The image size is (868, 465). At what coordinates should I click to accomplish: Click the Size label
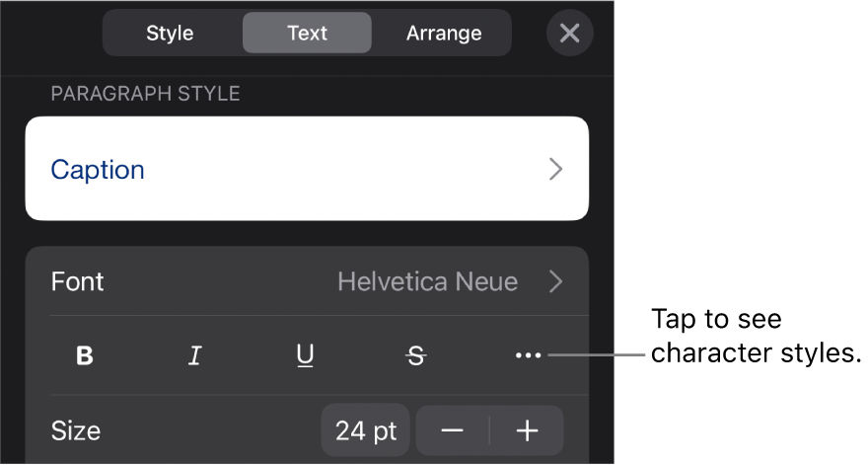coord(75,430)
